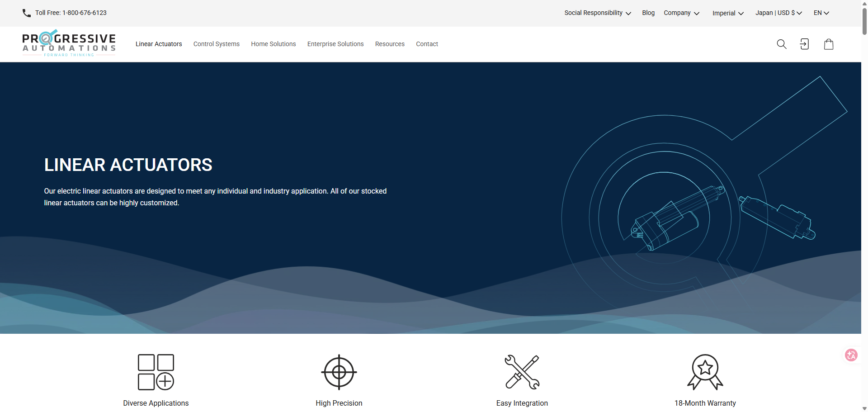
Task: Open the Japan | USD $ currency selector
Action: tap(778, 13)
